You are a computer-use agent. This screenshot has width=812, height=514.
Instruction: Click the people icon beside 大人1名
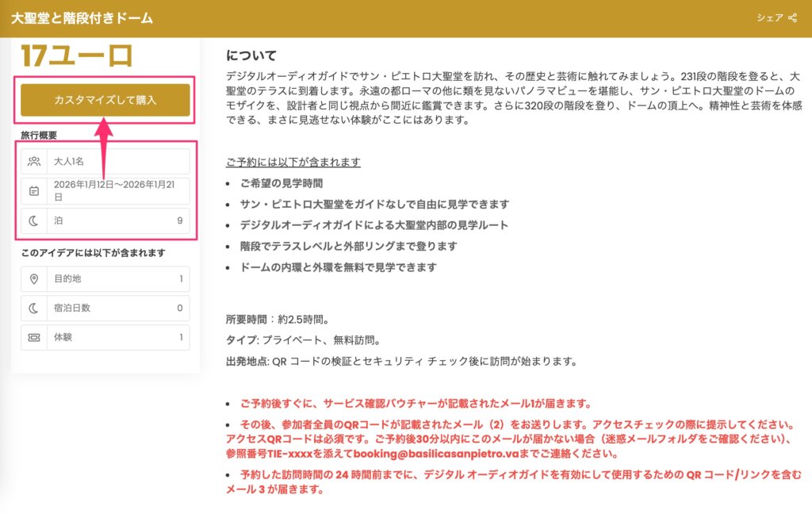(x=34, y=162)
